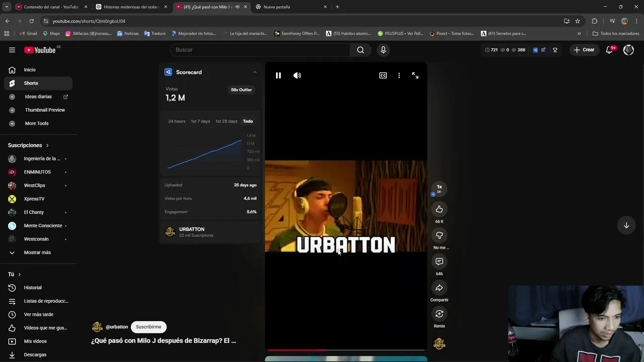Image resolution: width=644 pixels, height=362 pixels.
Task: Open Ideas diarias in the sidebar
Action: click(38, 97)
